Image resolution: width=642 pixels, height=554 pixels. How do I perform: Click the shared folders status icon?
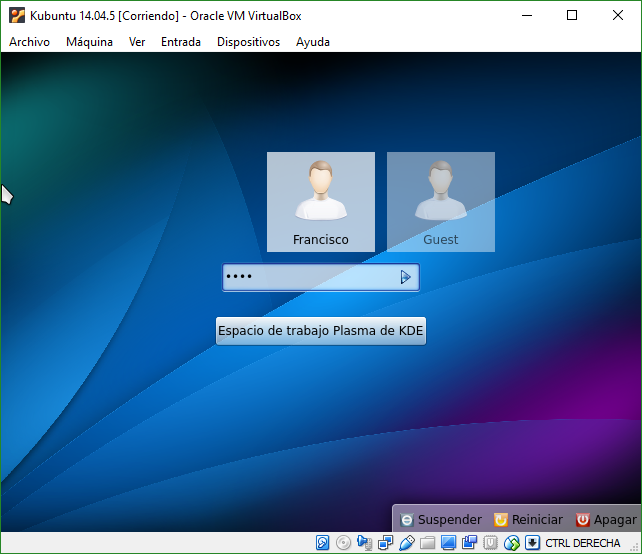tap(428, 543)
